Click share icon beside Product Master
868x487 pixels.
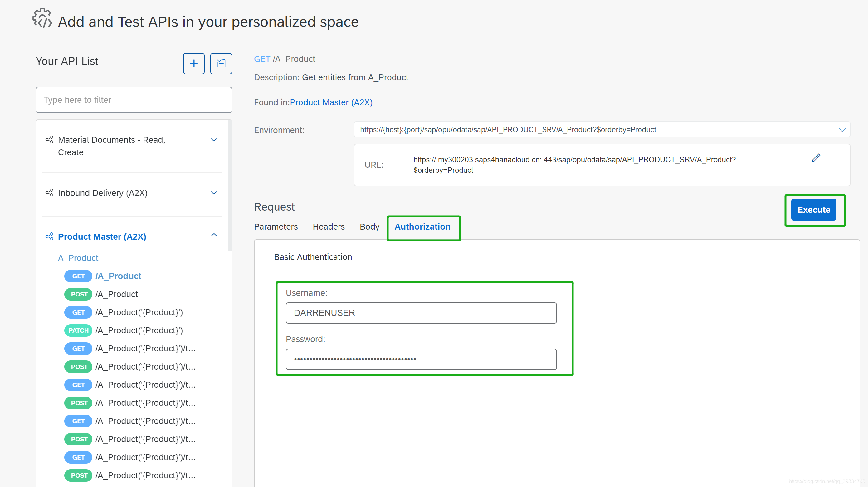[49, 236]
